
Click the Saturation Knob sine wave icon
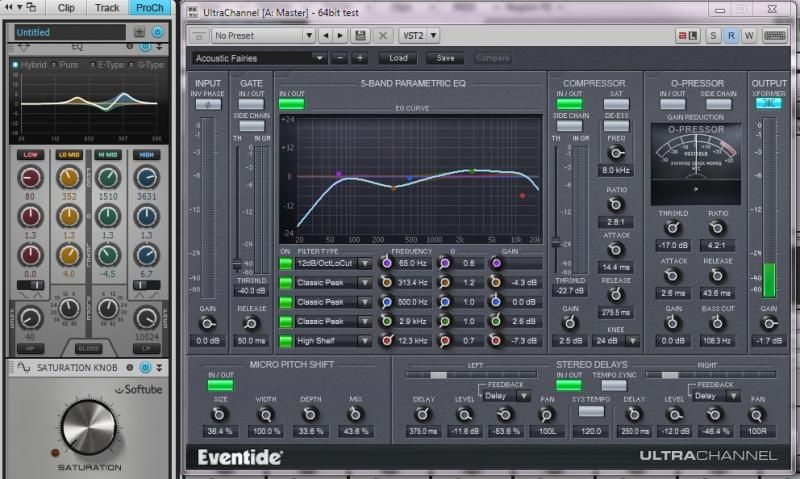(x=23, y=367)
